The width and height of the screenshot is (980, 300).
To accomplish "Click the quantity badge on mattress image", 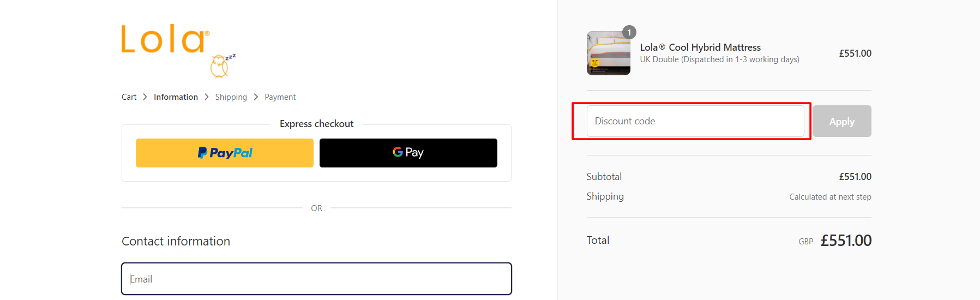I will 629,32.
